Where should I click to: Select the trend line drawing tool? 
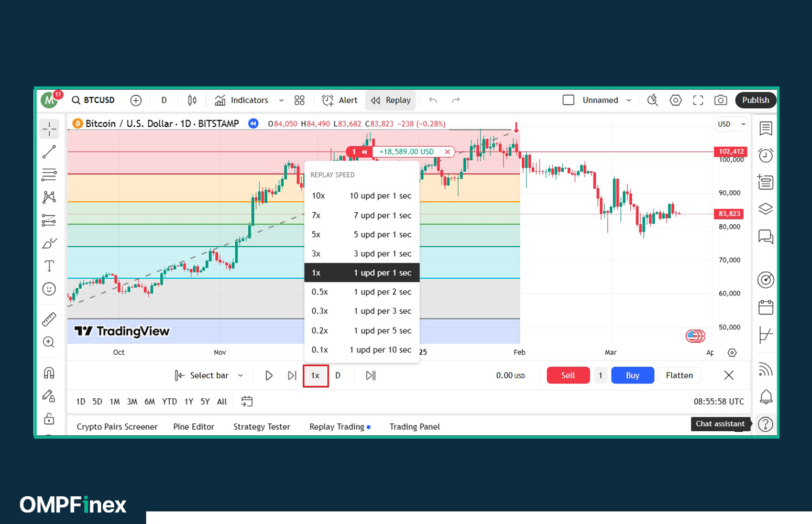click(49, 152)
